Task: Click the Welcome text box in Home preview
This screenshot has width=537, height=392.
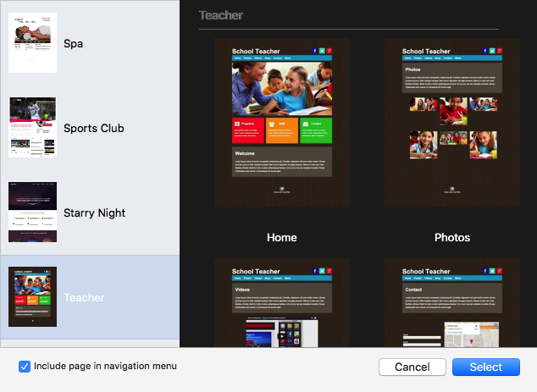Action: pos(282,162)
